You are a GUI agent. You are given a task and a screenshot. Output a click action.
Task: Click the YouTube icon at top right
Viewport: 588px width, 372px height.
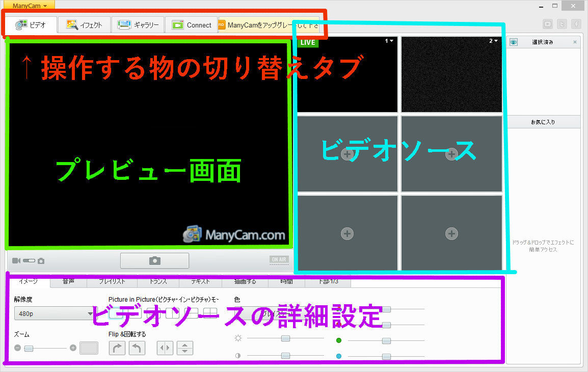(x=547, y=24)
